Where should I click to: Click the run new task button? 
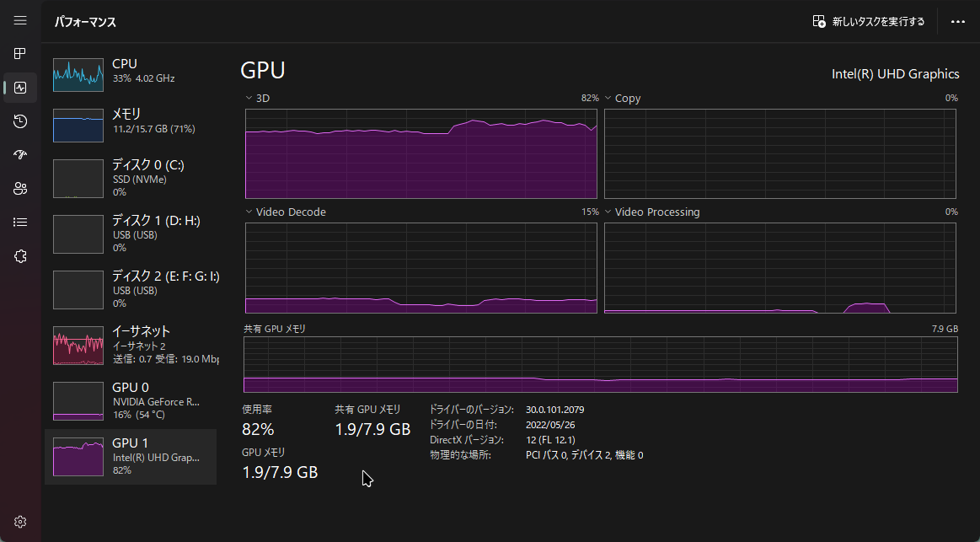click(x=869, y=22)
